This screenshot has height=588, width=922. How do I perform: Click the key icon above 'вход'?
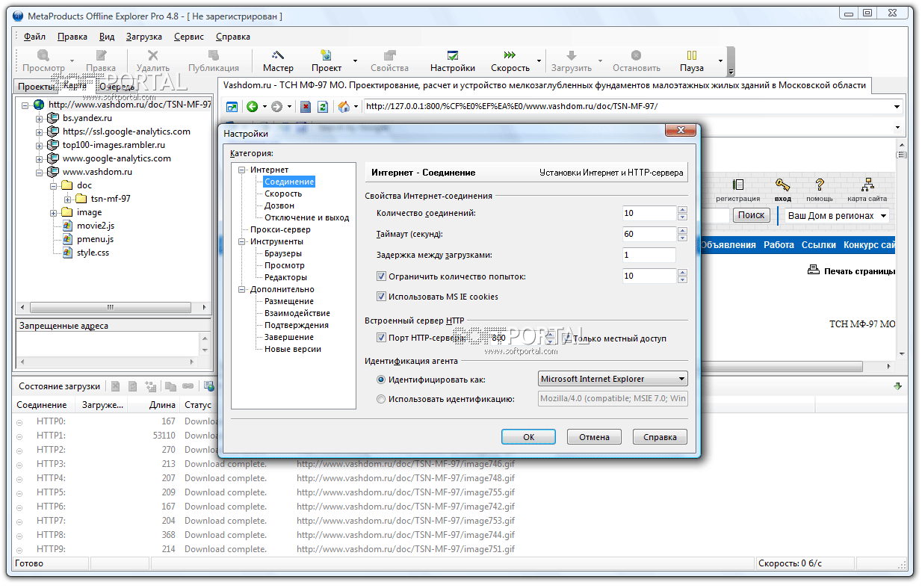[x=782, y=185]
